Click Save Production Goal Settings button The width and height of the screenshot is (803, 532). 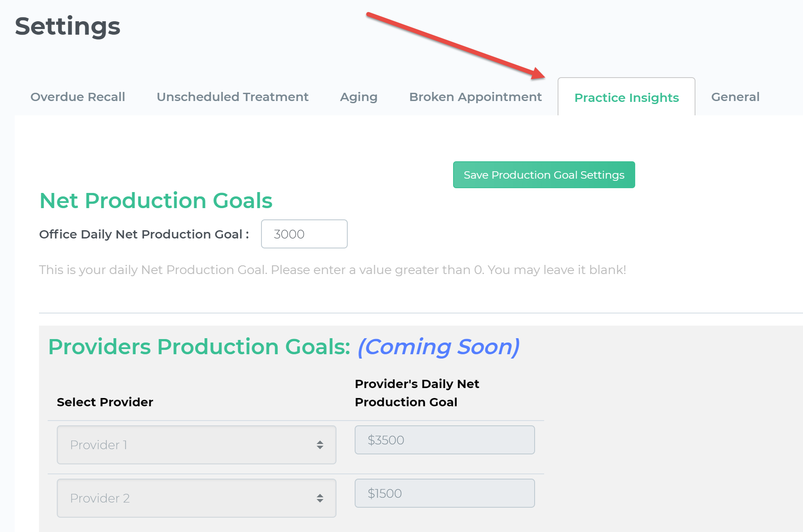tap(544, 175)
